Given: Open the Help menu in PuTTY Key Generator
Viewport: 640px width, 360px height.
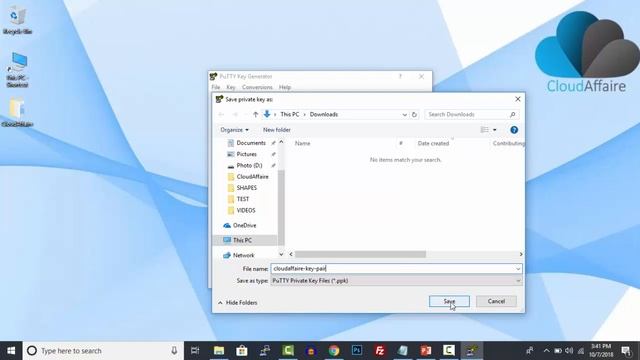Looking at the screenshot, I should coord(284,87).
